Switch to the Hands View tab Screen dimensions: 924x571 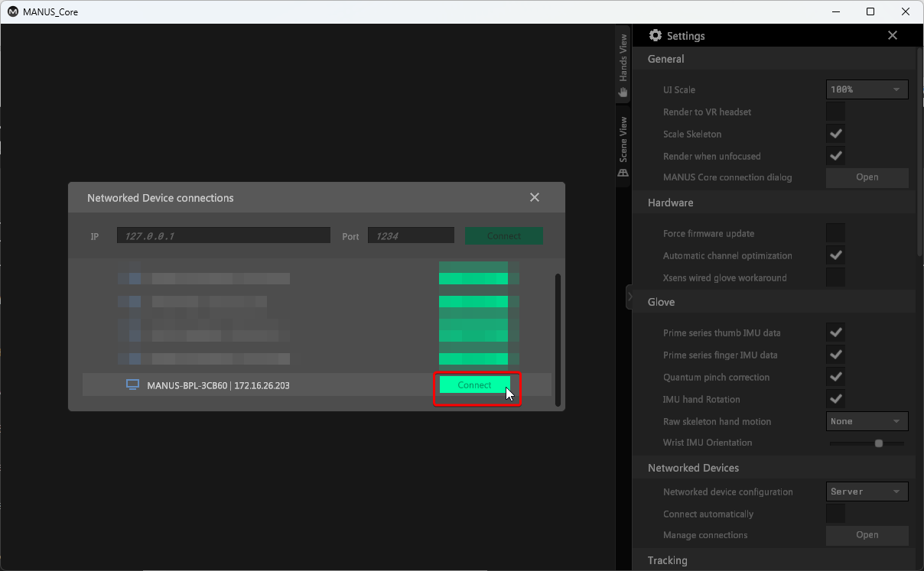(x=623, y=60)
